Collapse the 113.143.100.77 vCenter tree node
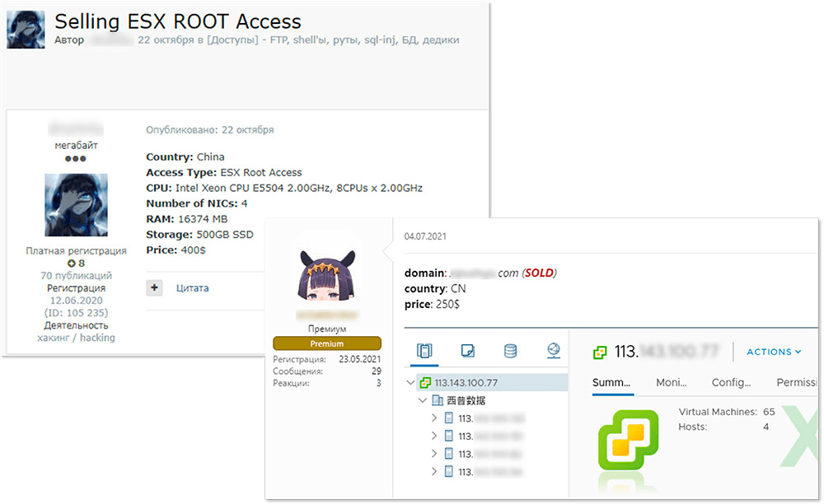This screenshot has height=504, width=824. pyautogui.click(x=412, y=383)
